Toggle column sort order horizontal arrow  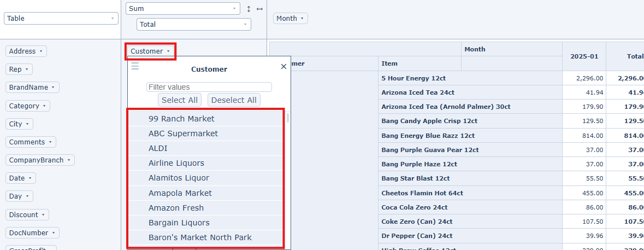coord(259,9)
